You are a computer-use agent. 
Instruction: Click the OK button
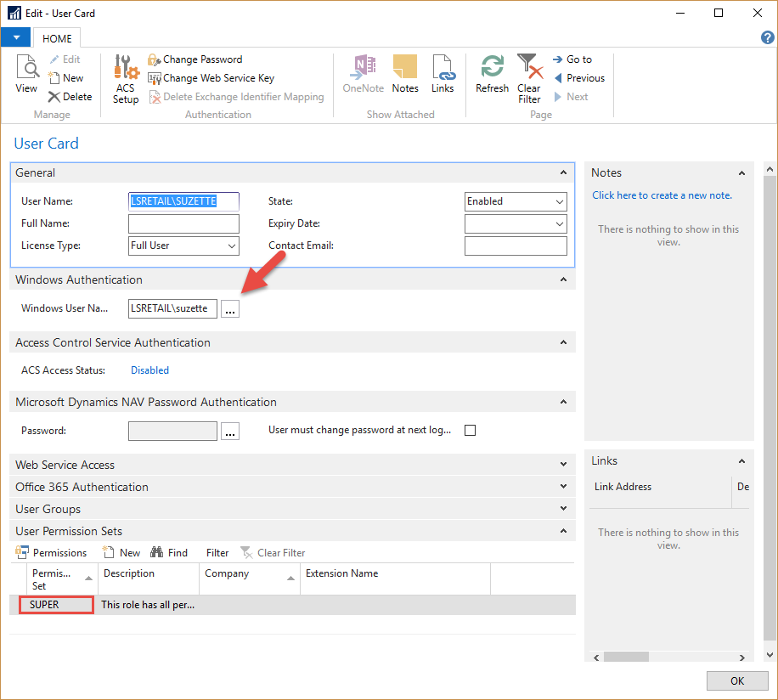736,680
